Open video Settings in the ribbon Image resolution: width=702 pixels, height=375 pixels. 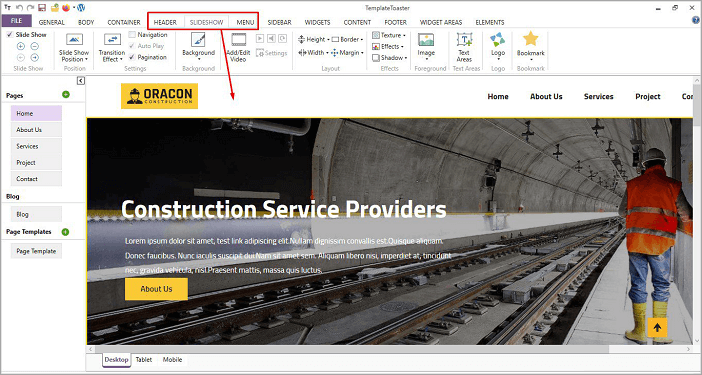(271, 53)
